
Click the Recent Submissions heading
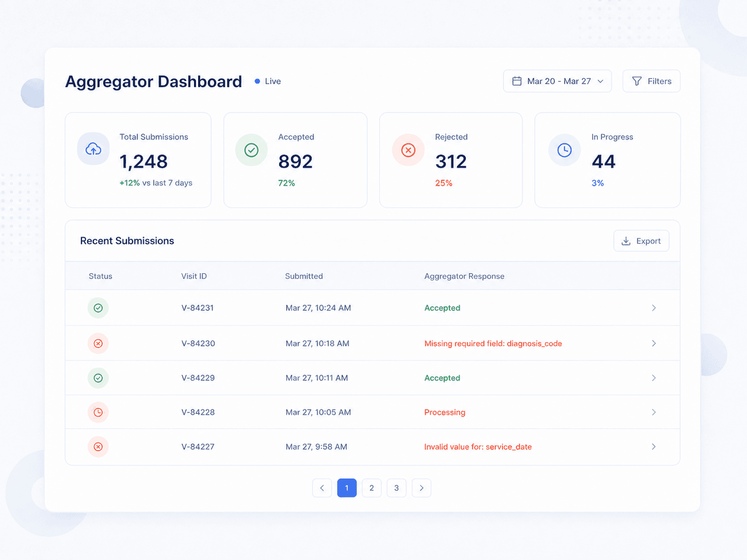127,241
